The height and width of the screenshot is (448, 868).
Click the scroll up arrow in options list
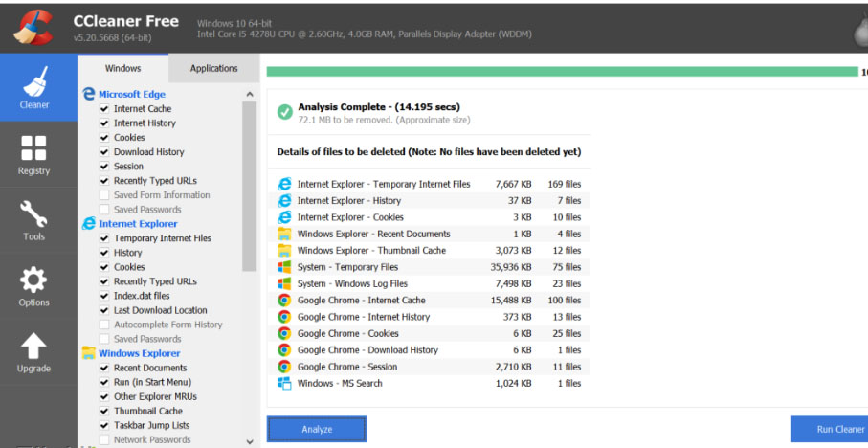(x=250, y=94)
